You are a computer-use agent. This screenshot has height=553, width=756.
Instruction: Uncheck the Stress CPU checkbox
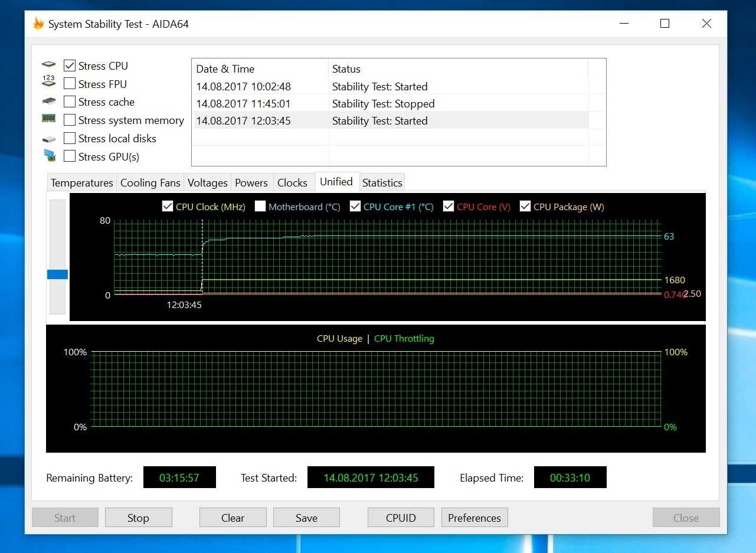coord(70,66)
